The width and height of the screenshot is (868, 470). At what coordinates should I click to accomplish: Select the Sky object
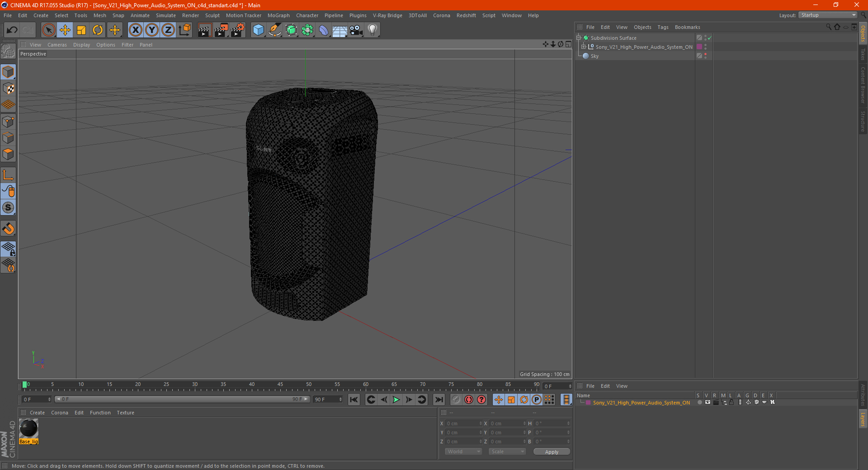click(594, 56)
